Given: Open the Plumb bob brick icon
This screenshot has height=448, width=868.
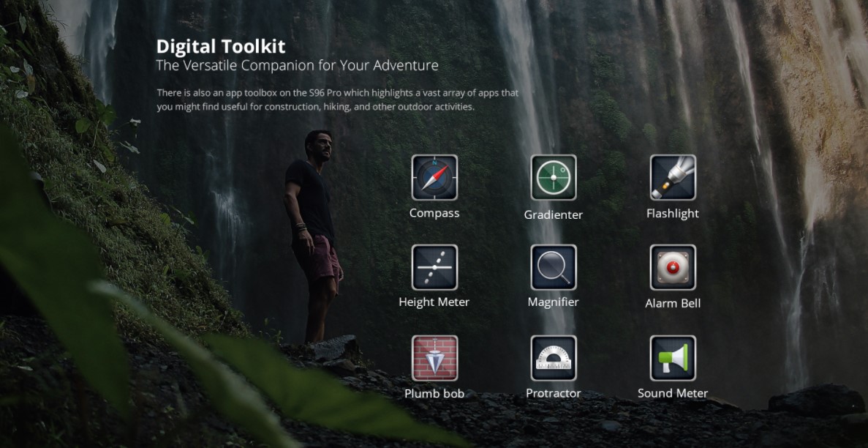Looking at the screenshot, I should tap(434, 358).
